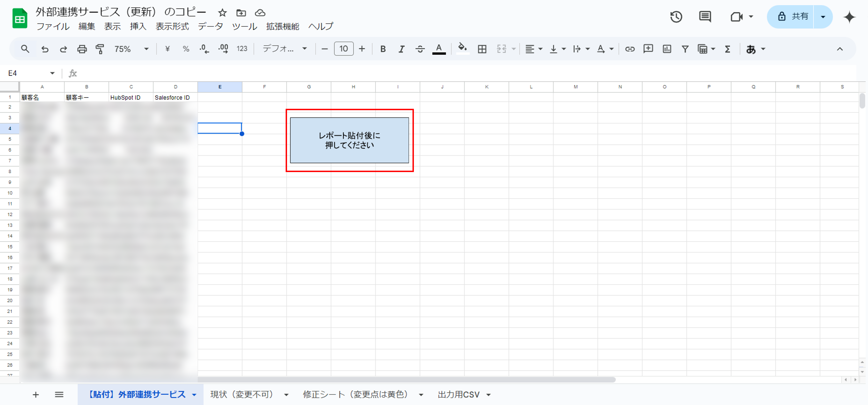Click the paint format roller icon
Viewport: 868px width, 405px height.
click(x=100, y=49)
